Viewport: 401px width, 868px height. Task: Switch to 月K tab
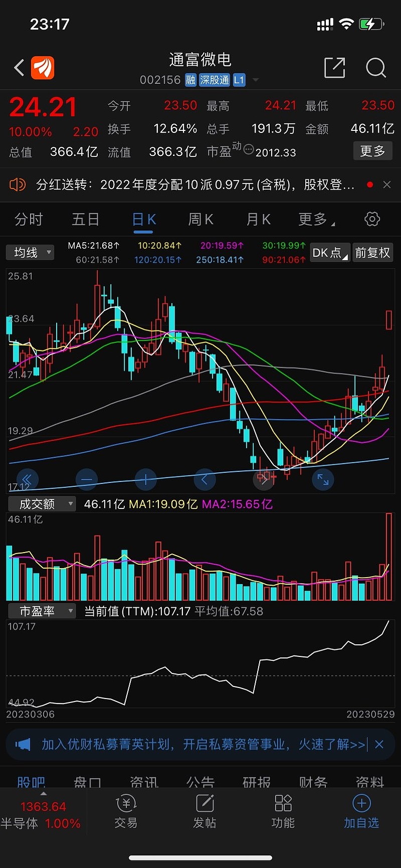click(x=259, y=219)
